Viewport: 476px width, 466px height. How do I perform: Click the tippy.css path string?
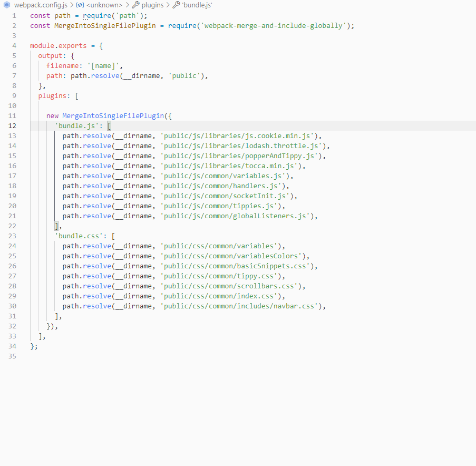tap(219, 276)
